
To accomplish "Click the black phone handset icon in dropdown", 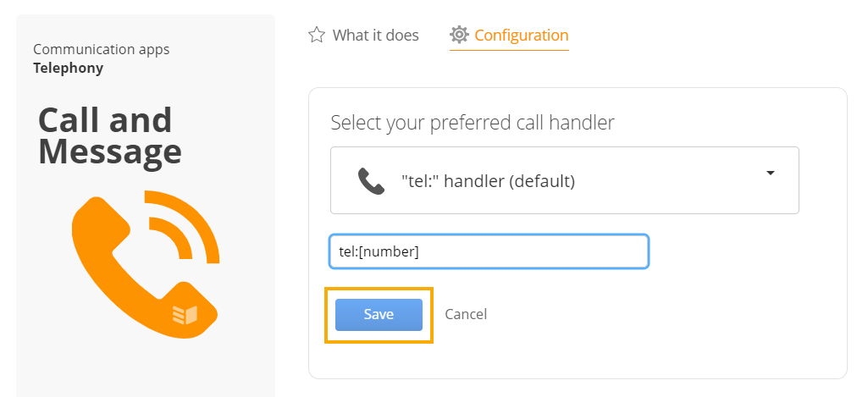I will point(371,180).
